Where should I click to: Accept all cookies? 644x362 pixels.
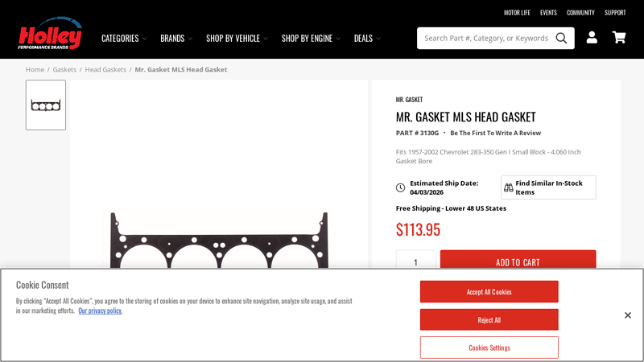click(489, 292)
